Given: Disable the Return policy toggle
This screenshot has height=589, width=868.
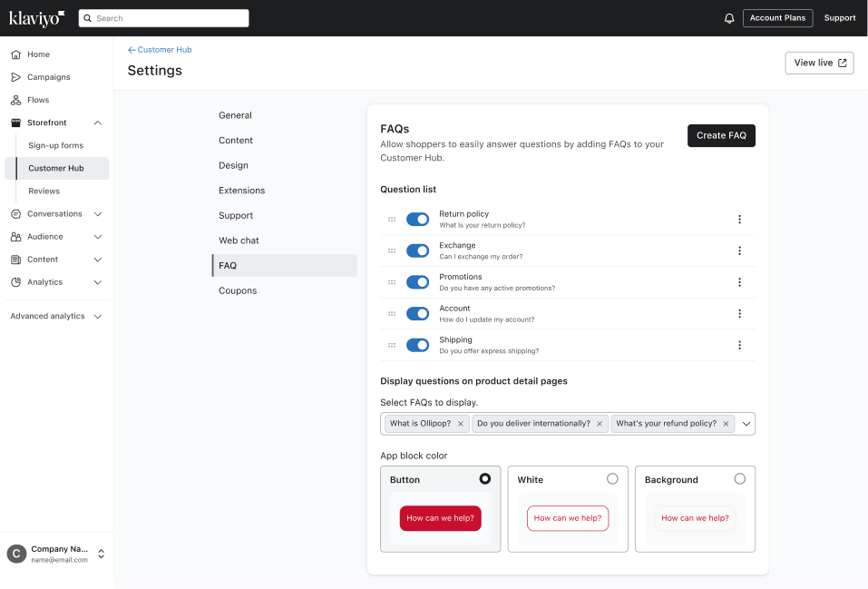Looking at the screenshot, I should point(417,220).
